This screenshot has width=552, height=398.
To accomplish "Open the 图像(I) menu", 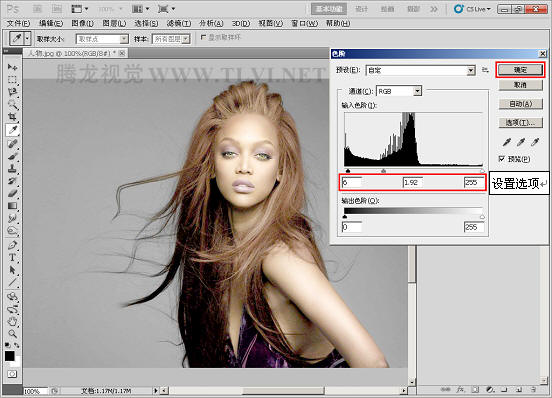I will [83, 23].
